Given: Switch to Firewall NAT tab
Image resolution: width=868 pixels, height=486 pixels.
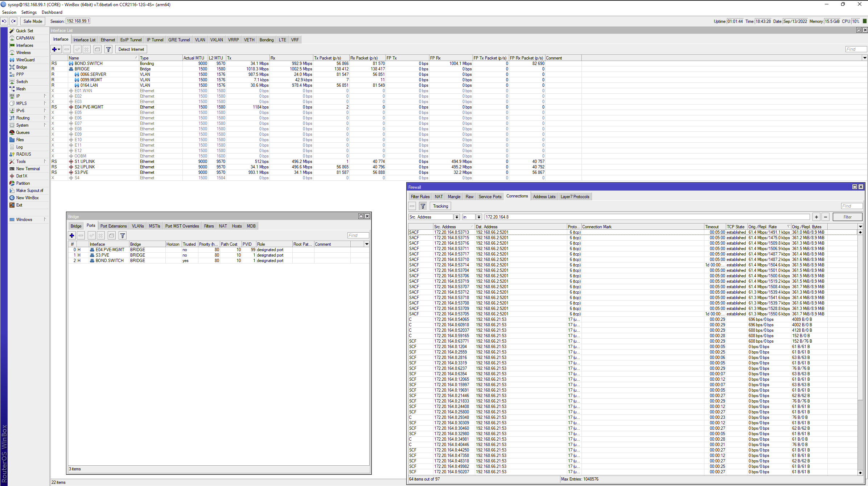Looking at the screenshot, I should point(439,197).
